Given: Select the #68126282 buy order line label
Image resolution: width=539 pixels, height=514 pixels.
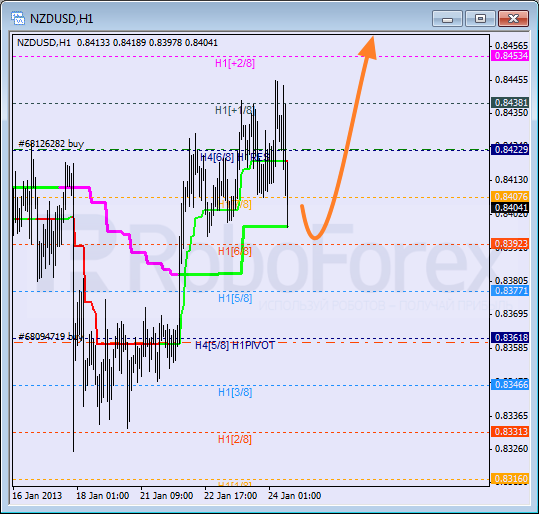Looking at the screenshot, I should click(51, 144).
